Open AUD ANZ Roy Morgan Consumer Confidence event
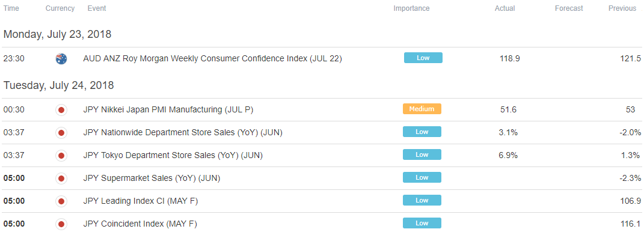The width and height of the screenshot is (644, 232). coord(212,59)
